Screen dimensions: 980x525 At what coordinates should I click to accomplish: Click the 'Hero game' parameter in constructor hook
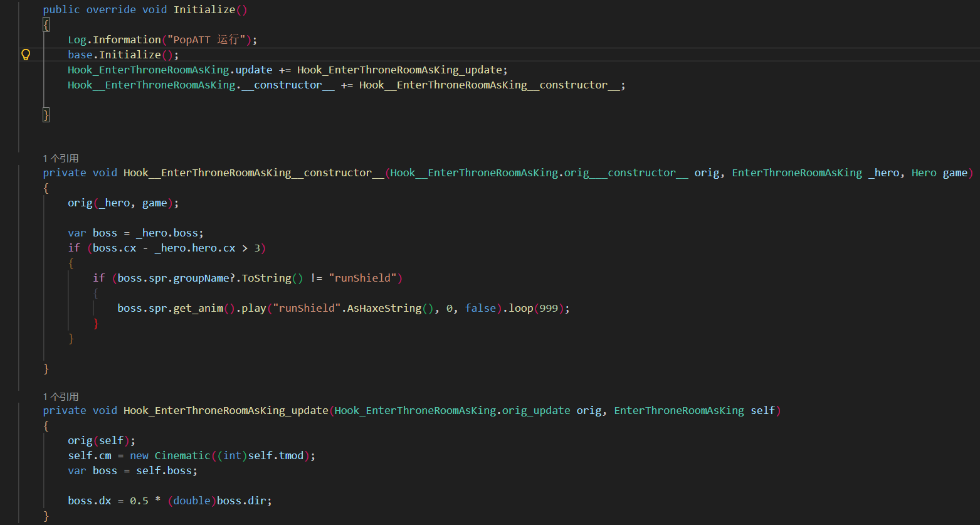pos(940,172)
